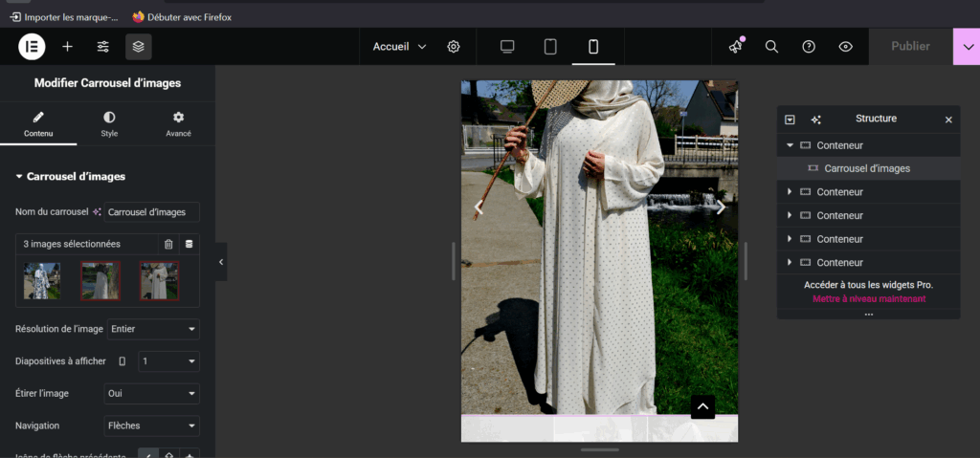Open site settings sliders icon
This screenshot has height=458, width=980.
(x=102, y=46)
